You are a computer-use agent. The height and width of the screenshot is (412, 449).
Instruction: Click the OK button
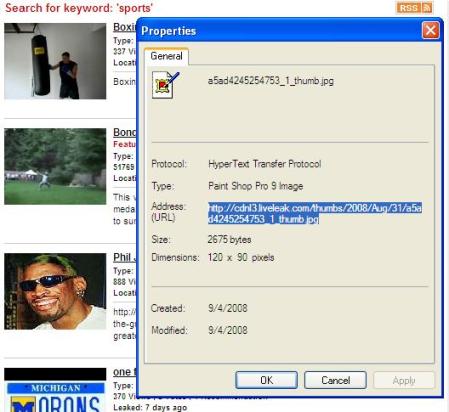(x=266, y=380)
